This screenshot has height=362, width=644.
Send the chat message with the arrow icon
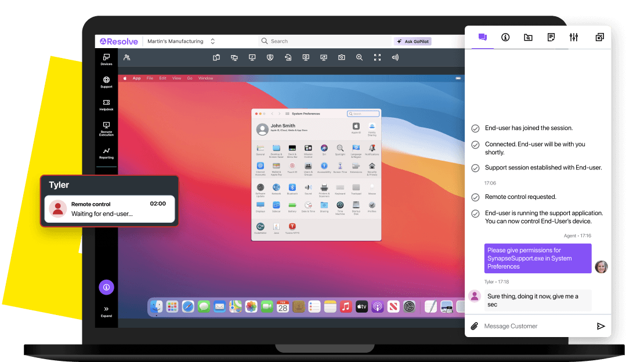tap(601, 326)
